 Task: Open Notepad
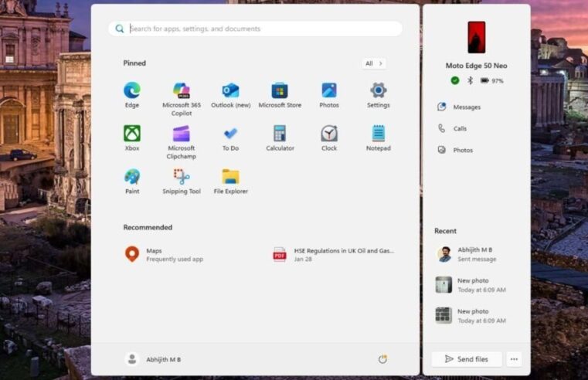pyautogui.click(x=379, y=138)
